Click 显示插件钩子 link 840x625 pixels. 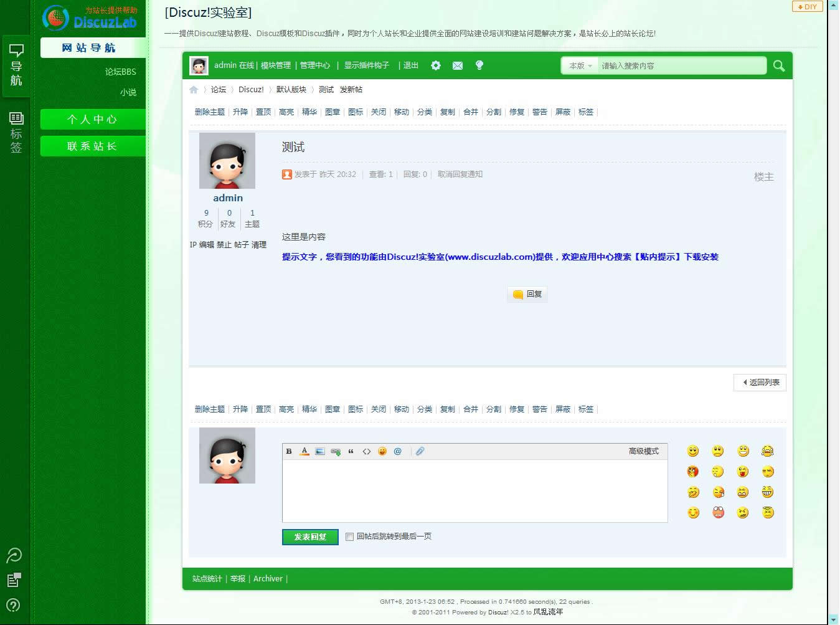367,65
